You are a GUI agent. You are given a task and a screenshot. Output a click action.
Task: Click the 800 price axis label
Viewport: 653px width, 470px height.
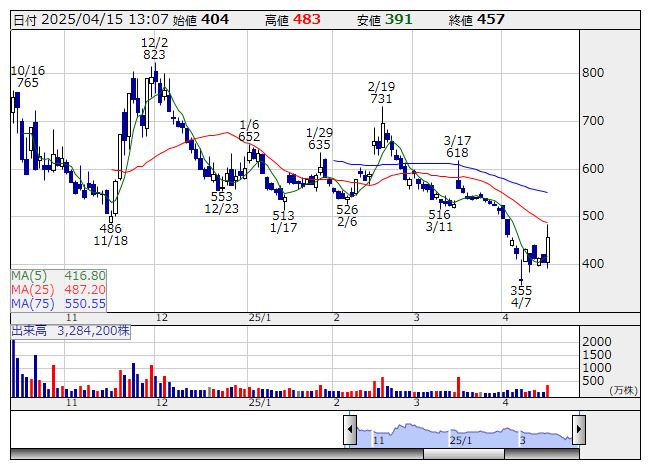593,73
